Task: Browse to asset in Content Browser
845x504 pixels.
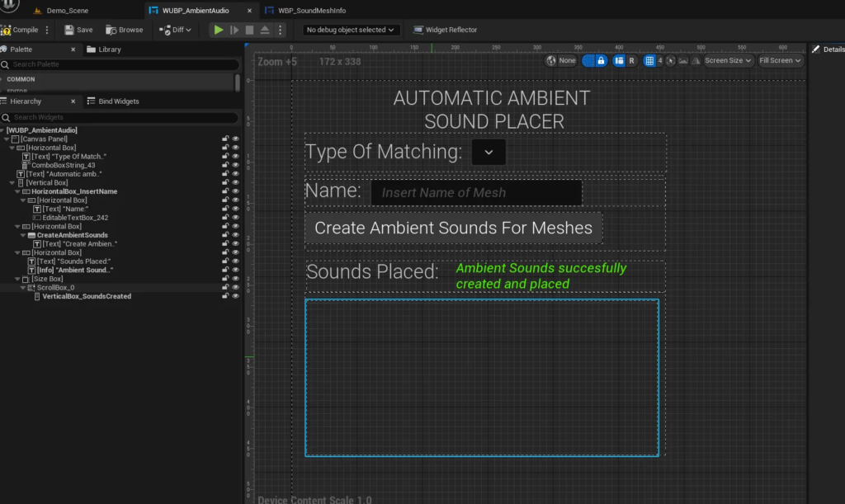Action: coord(124,30)
